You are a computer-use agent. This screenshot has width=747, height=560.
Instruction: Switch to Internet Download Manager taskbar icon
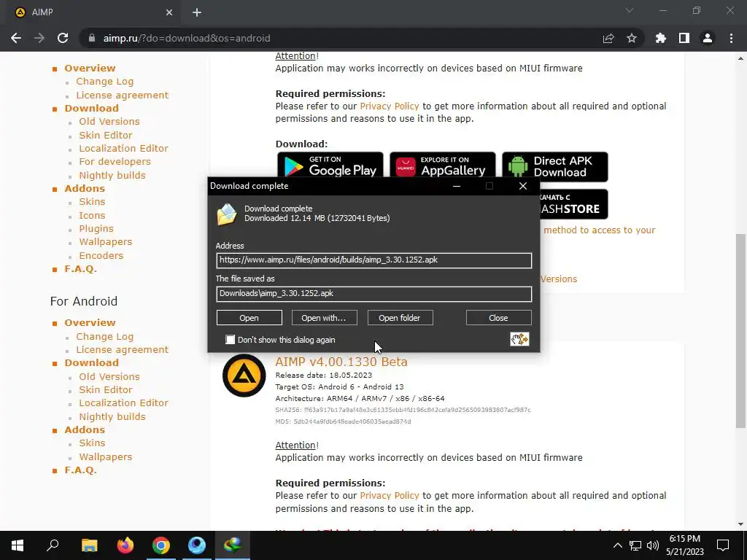[233, 545]
